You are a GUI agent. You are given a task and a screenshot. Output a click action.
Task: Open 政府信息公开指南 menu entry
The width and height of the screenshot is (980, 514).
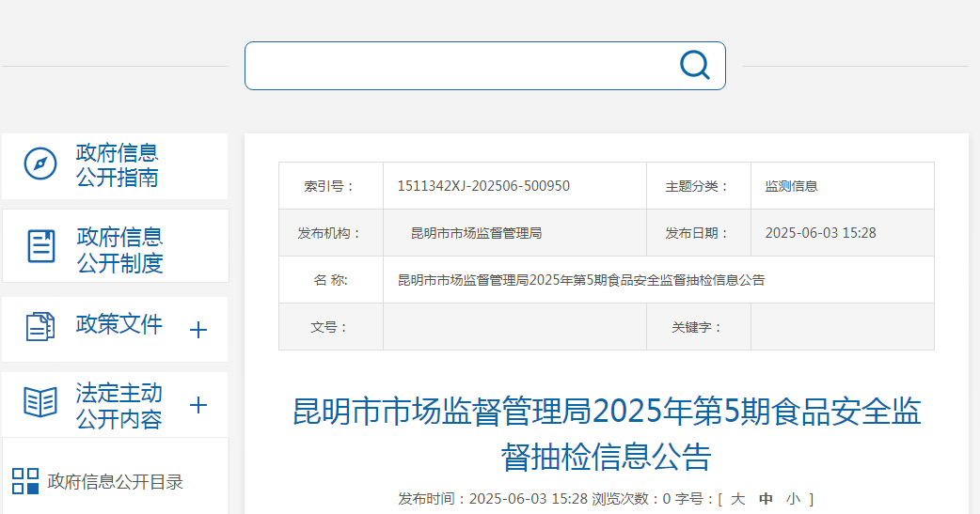117,165
